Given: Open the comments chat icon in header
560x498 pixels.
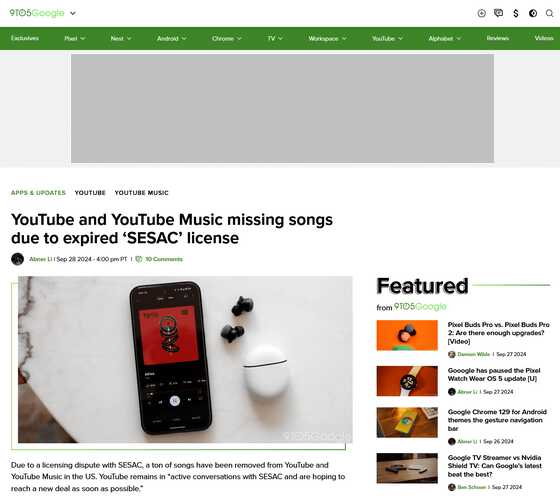Looking at the screenshot, I should [x=498, y=14].
